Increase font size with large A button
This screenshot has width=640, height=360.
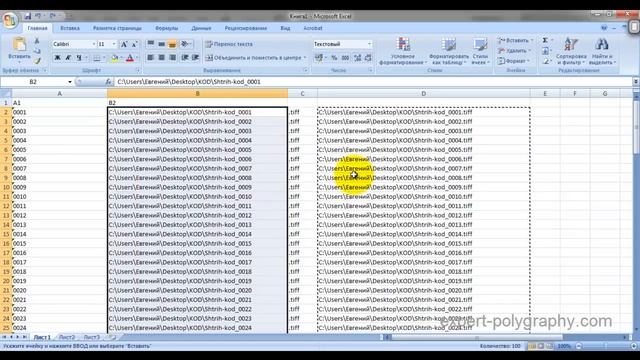point(124,44)
